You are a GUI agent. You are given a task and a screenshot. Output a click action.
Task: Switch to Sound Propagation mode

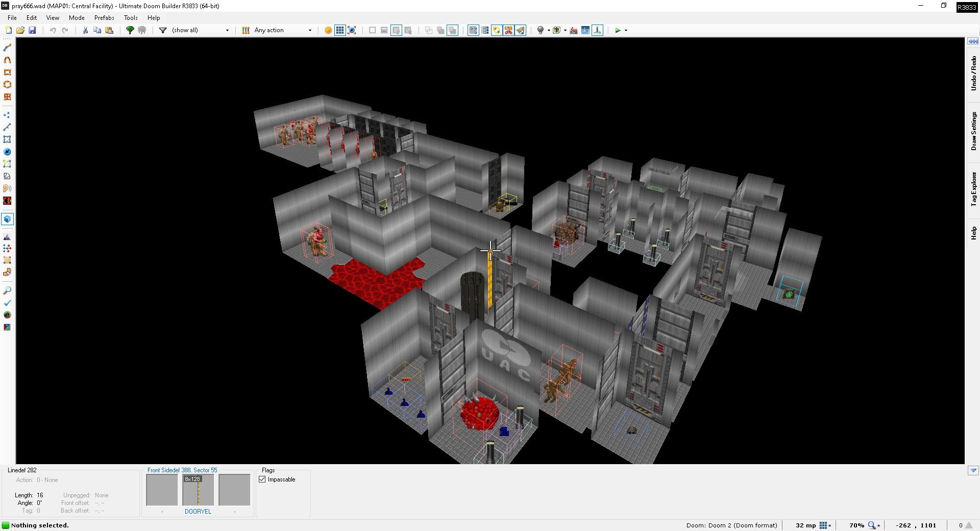7,188
